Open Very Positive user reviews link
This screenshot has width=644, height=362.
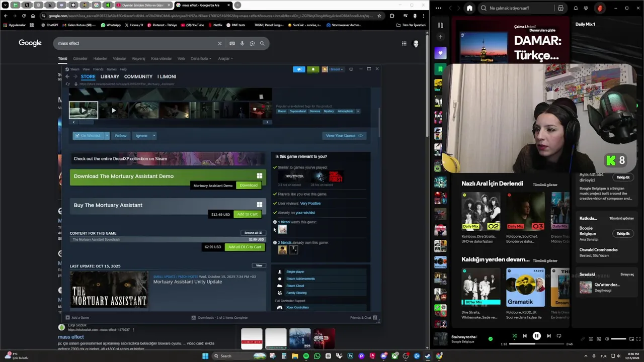310,204
